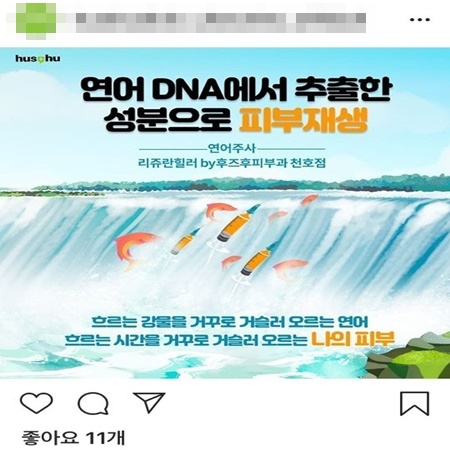
Task: Click the orange 피부재생 headline text
Action: click(x=303, y=120)
